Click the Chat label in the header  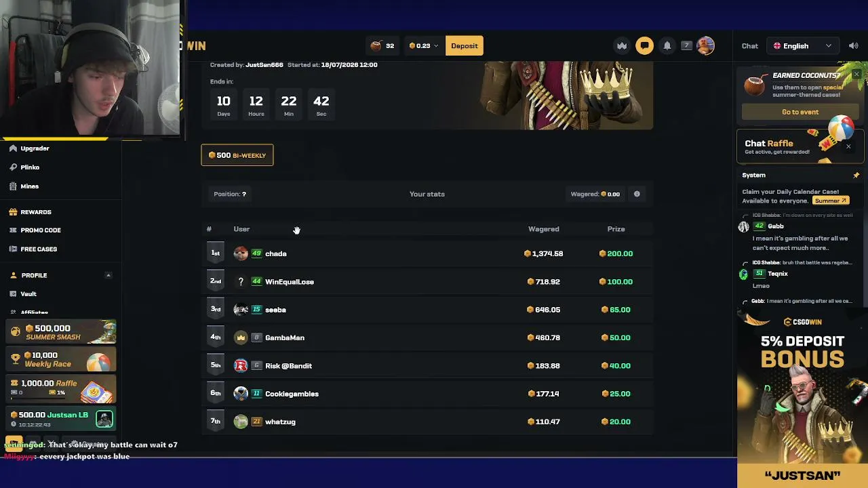click(x=749, y=46)
